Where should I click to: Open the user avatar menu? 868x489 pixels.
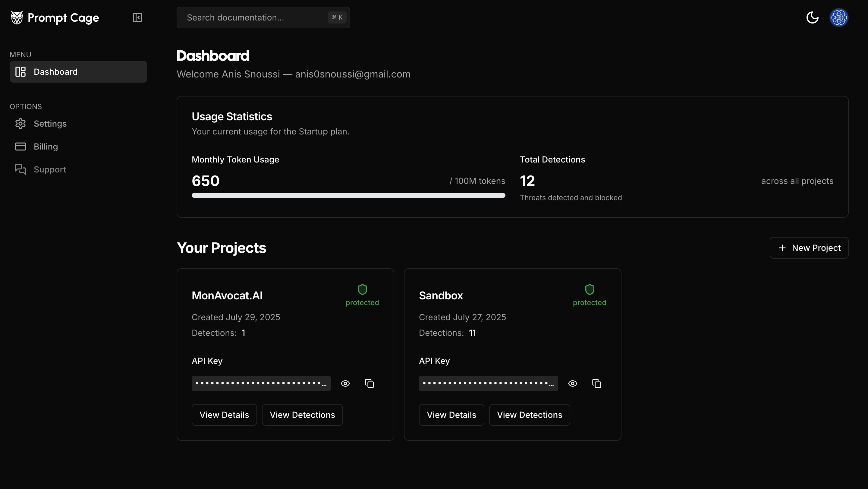point(839,17)
